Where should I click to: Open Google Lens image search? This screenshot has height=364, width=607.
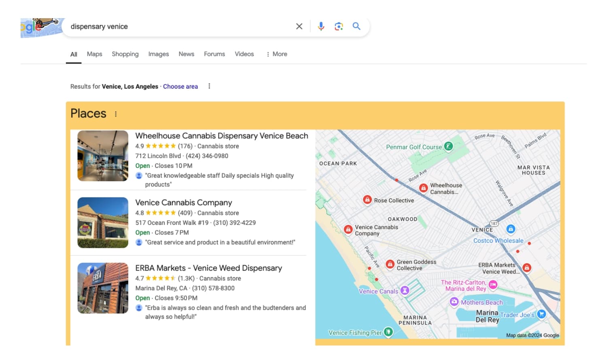click(339, 26)
